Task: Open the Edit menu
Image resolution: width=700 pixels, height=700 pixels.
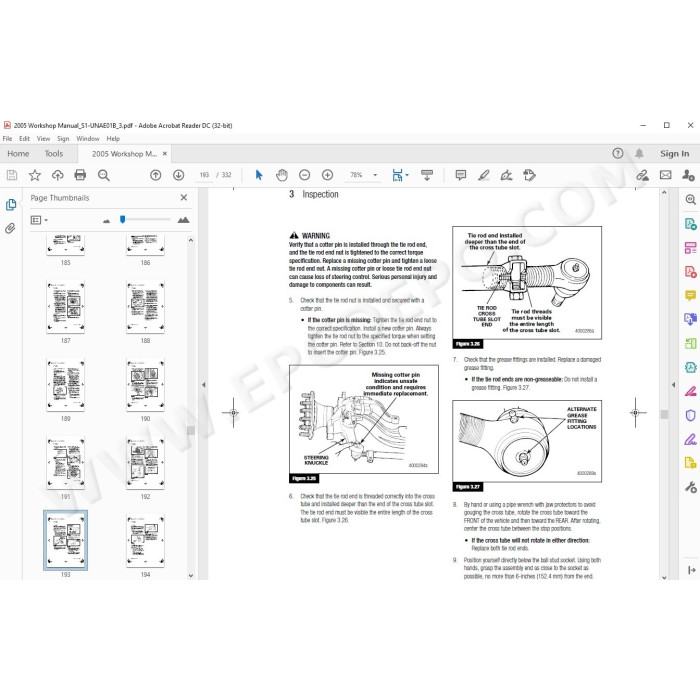Action: [x=25, y=139]
